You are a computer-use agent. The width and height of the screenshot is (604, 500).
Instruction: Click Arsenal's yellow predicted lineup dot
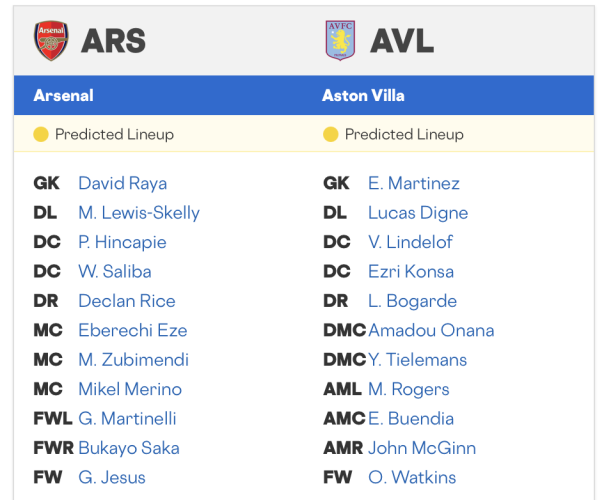[41, 134]
